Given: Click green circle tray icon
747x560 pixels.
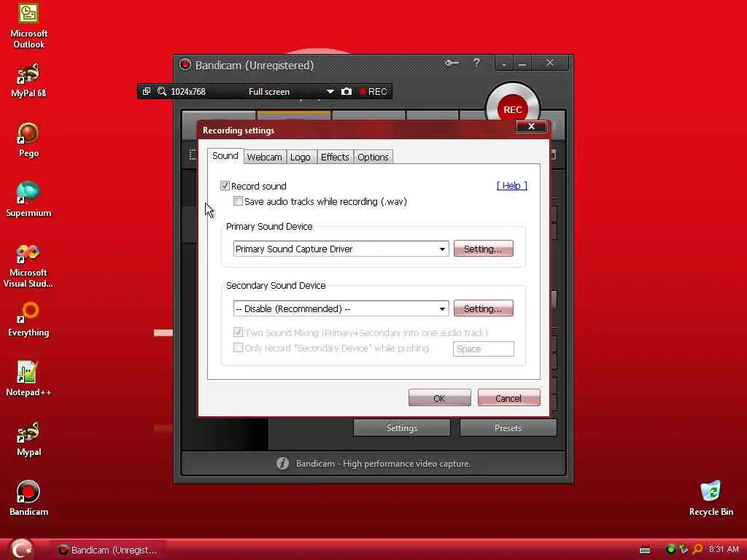Looking at the screenshot, I should pos(670,549).
